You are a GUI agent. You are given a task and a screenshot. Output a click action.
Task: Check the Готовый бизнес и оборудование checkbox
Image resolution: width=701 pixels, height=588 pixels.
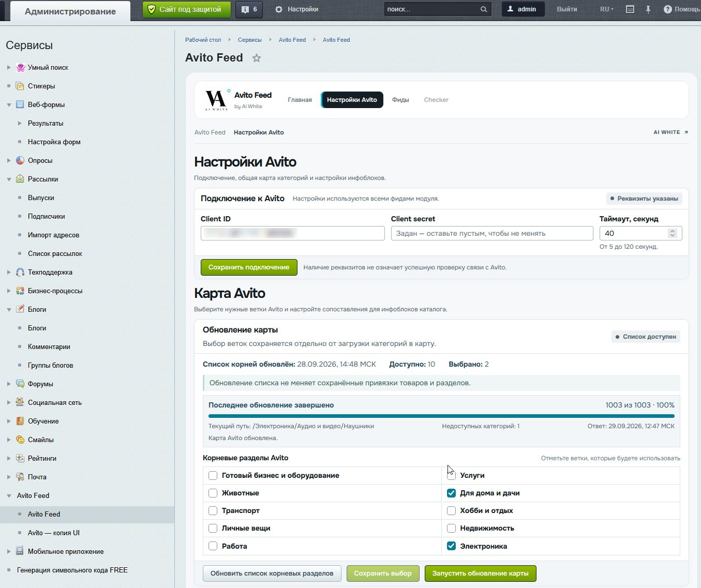[x=213, y=475]
